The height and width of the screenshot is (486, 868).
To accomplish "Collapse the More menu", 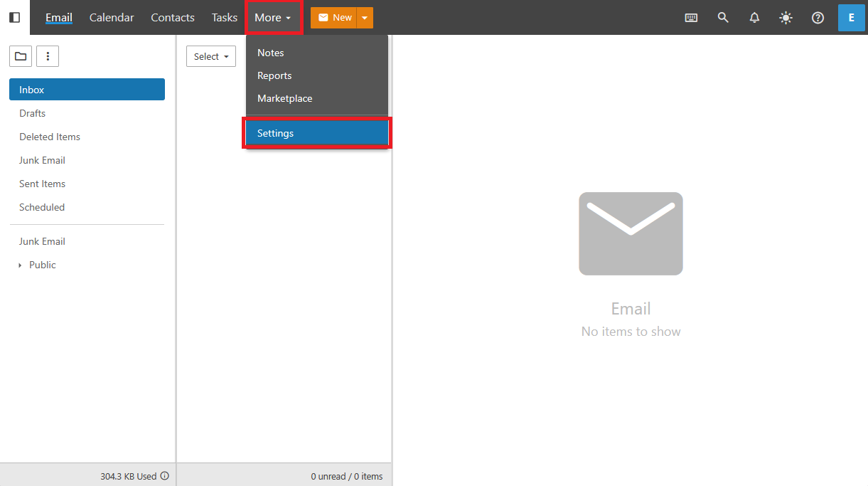I will click(273, 18).
